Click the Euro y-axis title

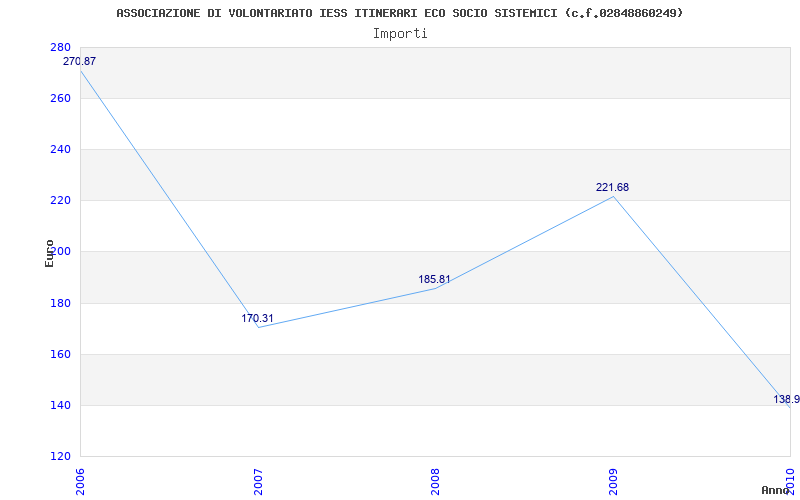coord(49,253)
